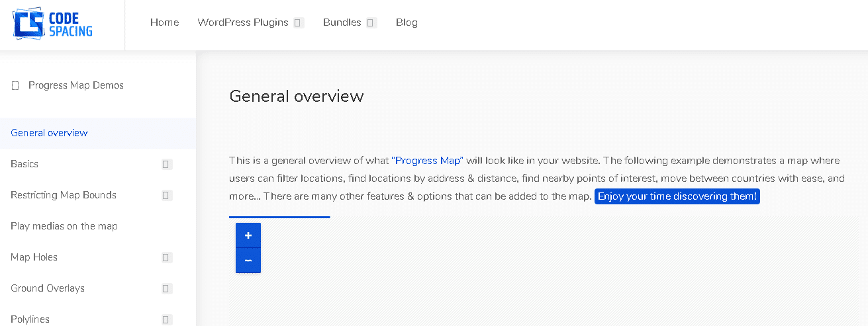Expand the Polylines section
Screen dimensions: 868x326
(x=167, y=319)
